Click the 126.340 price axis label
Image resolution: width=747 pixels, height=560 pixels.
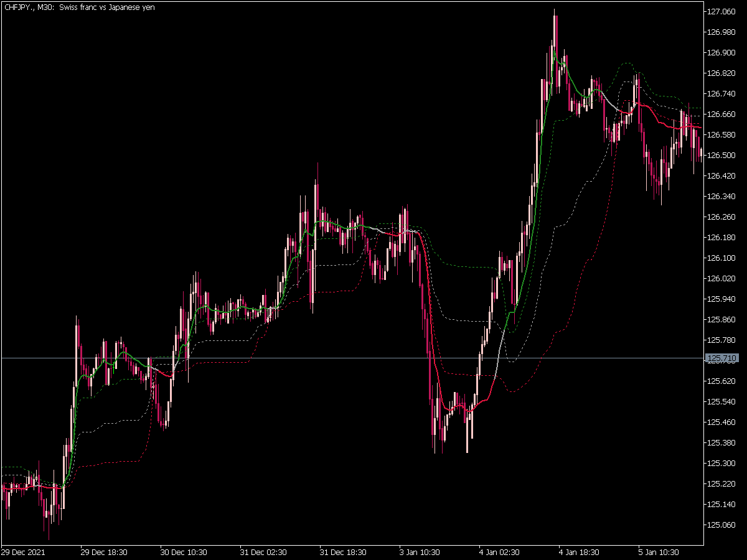pos(721,197)
